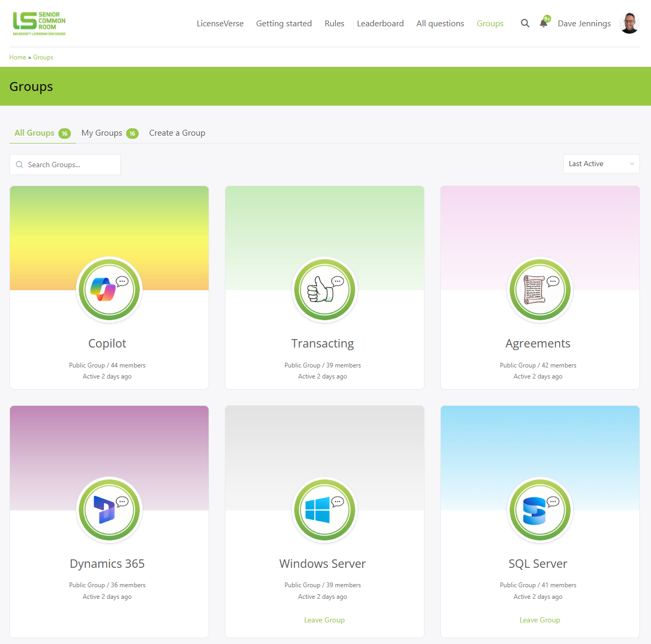This screenshot has width=651, height=644.
Task: Expand the Last Active sort dropdown
Action: (601, 164)
